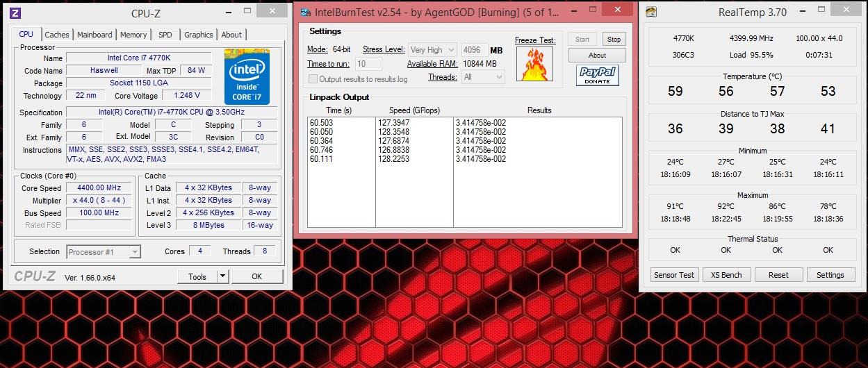
Task: Switch to the Mainboard tab
Action: (x=95, y=35)
